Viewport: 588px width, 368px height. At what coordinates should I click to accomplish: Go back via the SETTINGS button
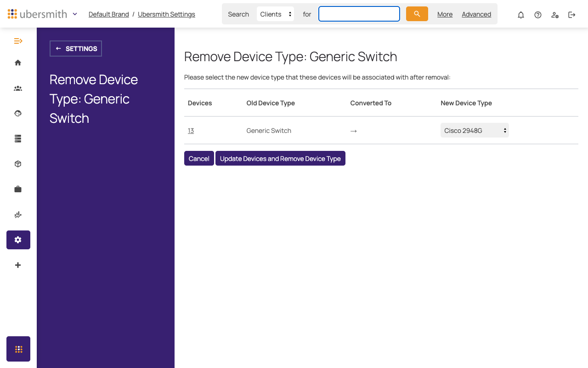click(x=76, y=48)
